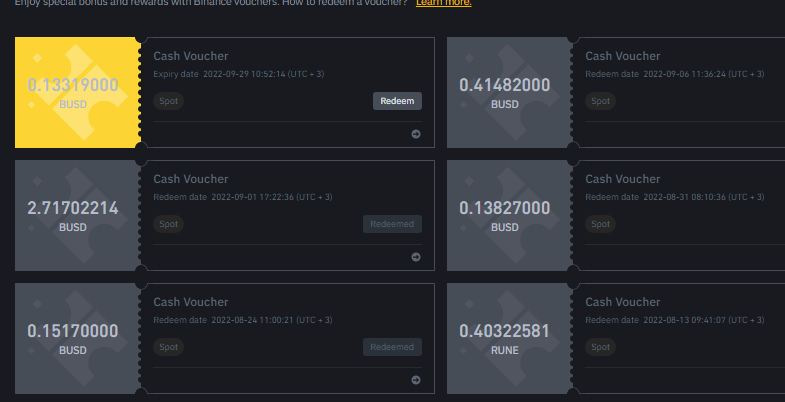Select the 0.40322581 RUNE voucher thumbnail
This screenshot has width=785, height=402.
click(510, 339)
